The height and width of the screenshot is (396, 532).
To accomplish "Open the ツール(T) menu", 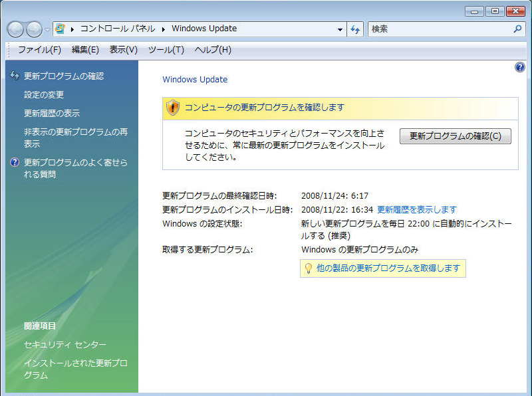I will point(166,50).
